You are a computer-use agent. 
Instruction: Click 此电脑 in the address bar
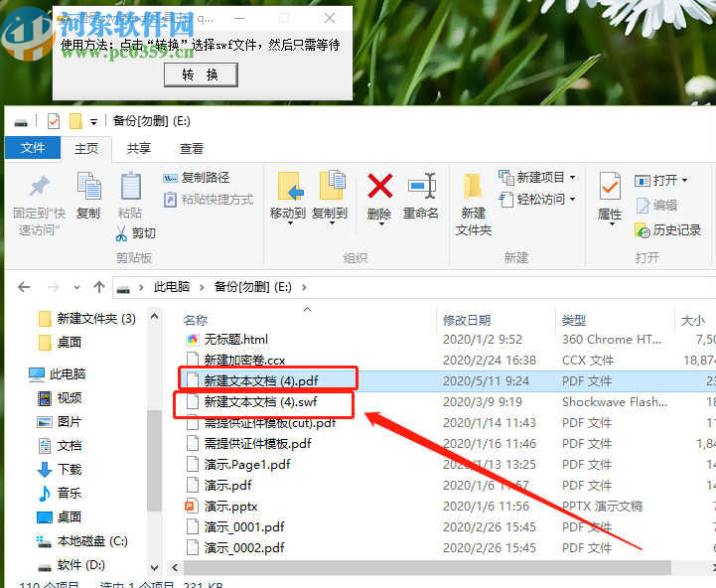(x=172, y=287)
